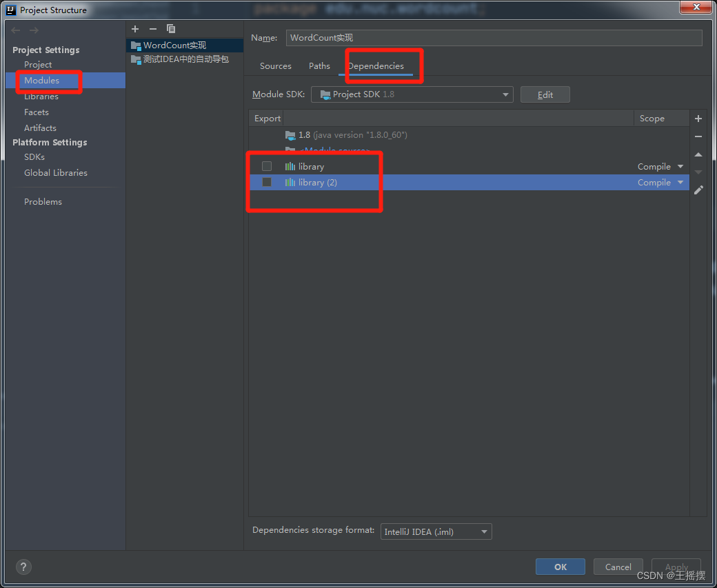Switch to the Sources tab
Viewport: 717px width, 588px height.
pyautogui.click(x=275, y=66)
